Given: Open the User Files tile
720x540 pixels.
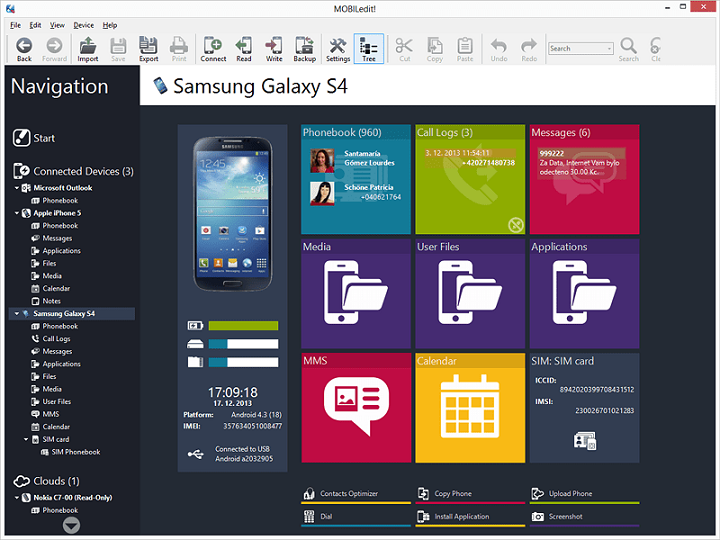Looking at the screenshot, I should pyautogui.click(x=470, y=293).
